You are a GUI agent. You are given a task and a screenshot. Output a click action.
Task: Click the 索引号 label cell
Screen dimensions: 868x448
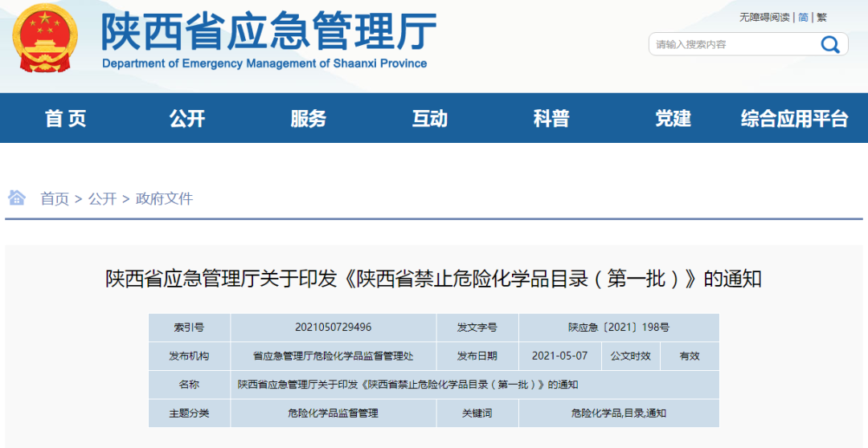(190, 328)
